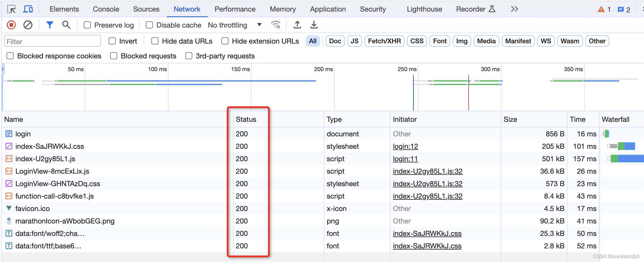Image resolution: width=644 pixels, height=262 pixels.
Task: Export HAR file download icon
Action: [314, 25]
